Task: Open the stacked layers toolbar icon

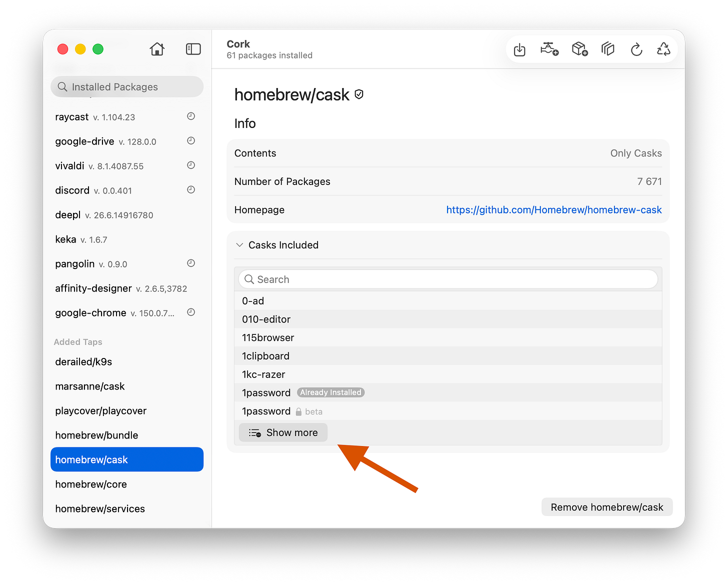Action: pos(608,49)
